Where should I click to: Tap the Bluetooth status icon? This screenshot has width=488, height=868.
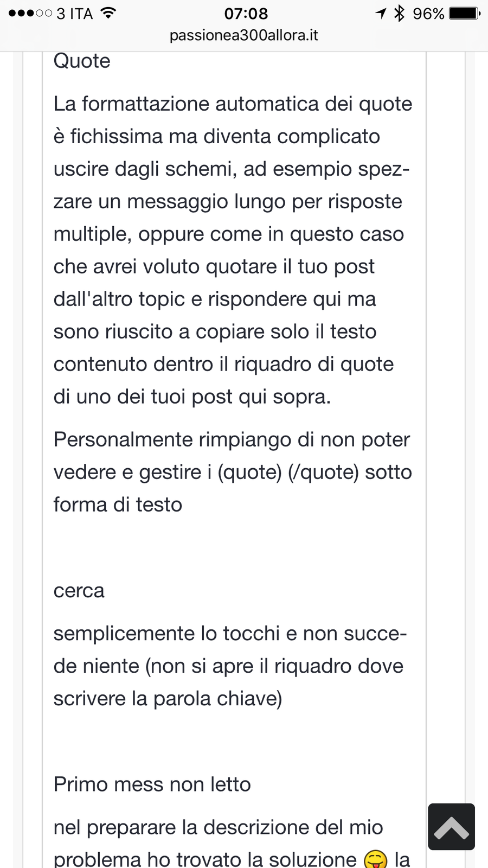(x=400, y=13)
